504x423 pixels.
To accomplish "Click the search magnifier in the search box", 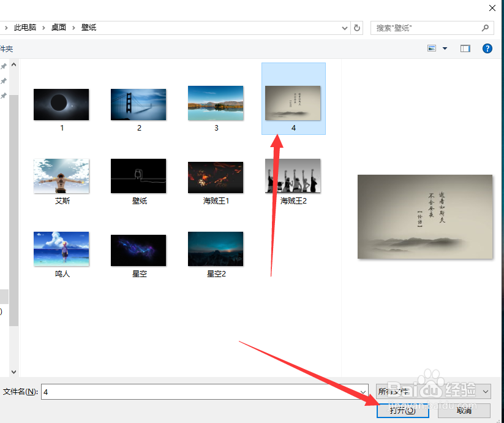I will [x=484, y=28].
